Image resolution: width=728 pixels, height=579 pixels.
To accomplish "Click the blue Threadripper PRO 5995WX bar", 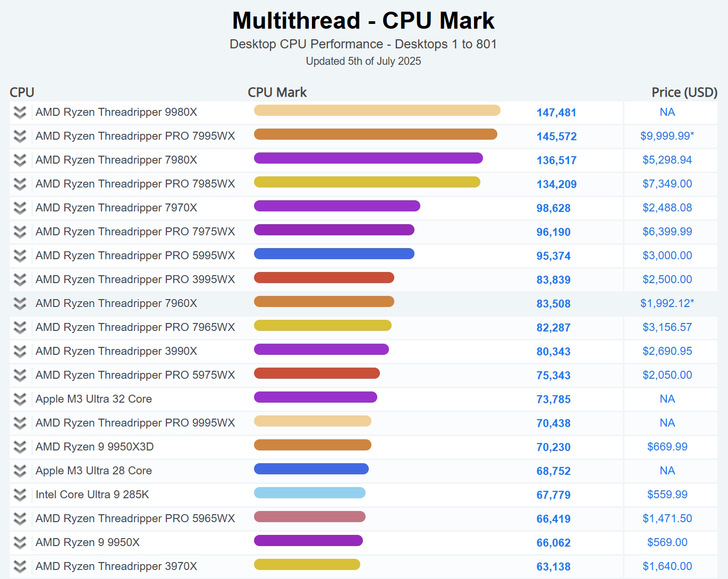I will [x=334, y=253].
